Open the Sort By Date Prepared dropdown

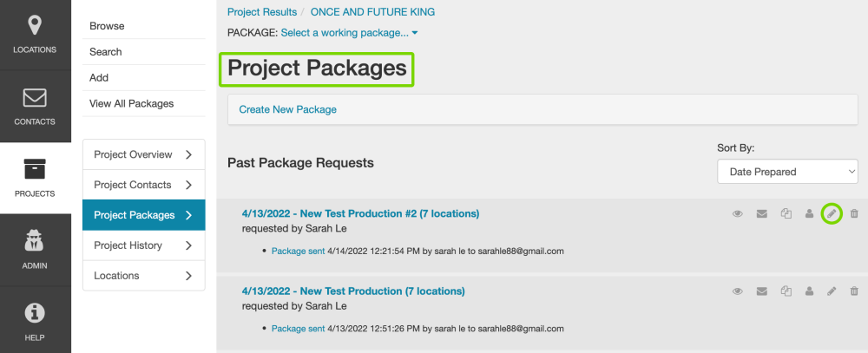787,172
